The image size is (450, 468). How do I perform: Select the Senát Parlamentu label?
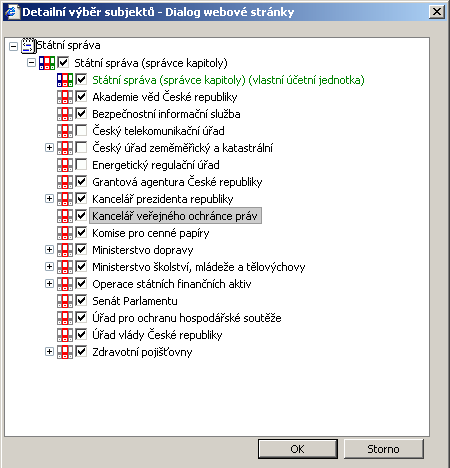(135, 301)
